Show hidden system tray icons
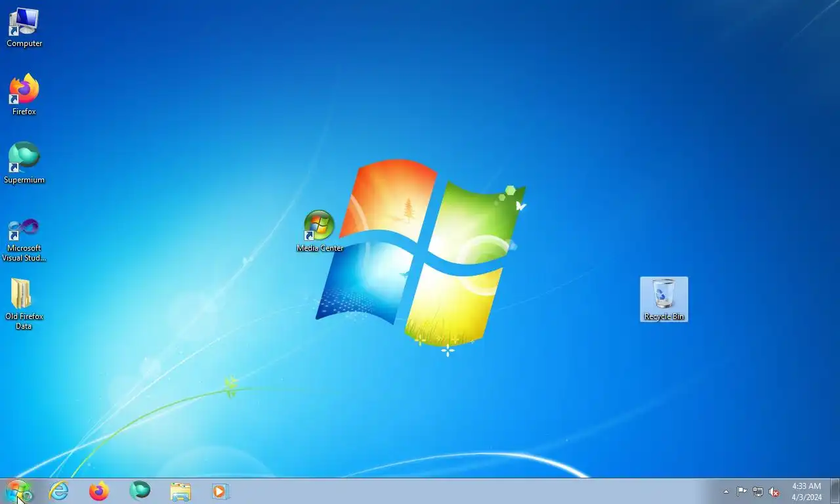Image resolution: width=840 pixels, height=504 pixels. (726, 492)
